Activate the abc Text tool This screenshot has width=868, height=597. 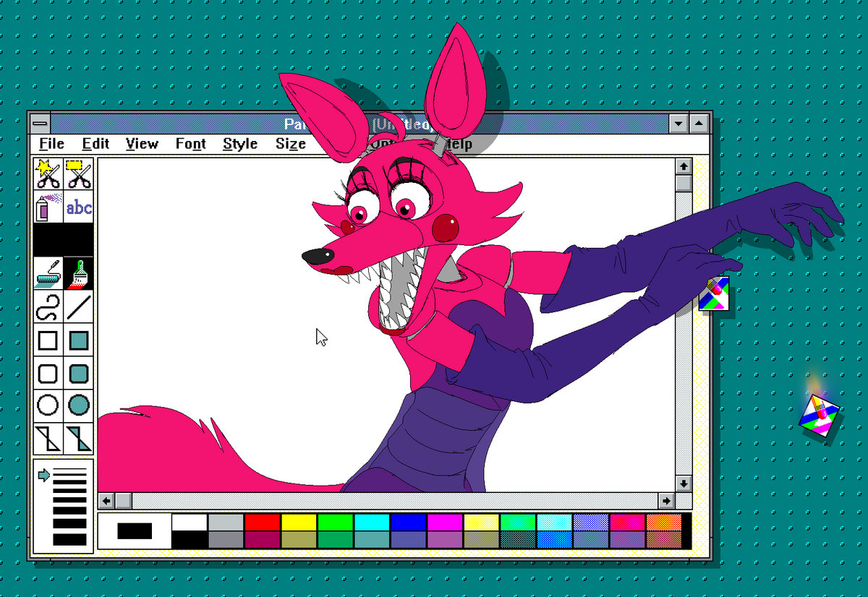coord(79,208)
